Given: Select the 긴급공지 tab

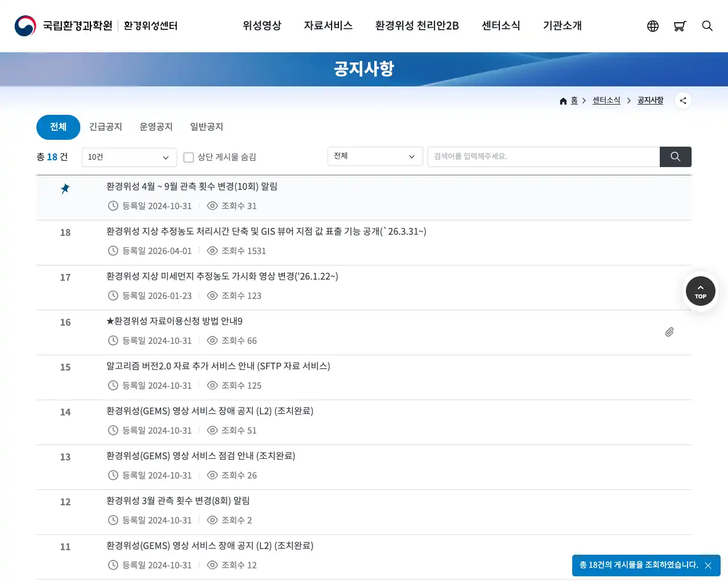Looking at the screenshot, I should pyautogui.click(x=106, y=127).
